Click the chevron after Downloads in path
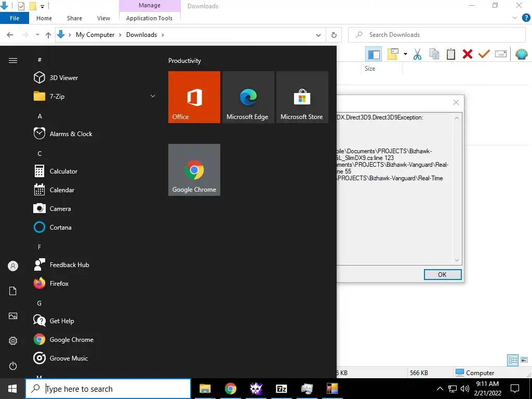Screen dimensions: 532x399 tap(163, 35)
